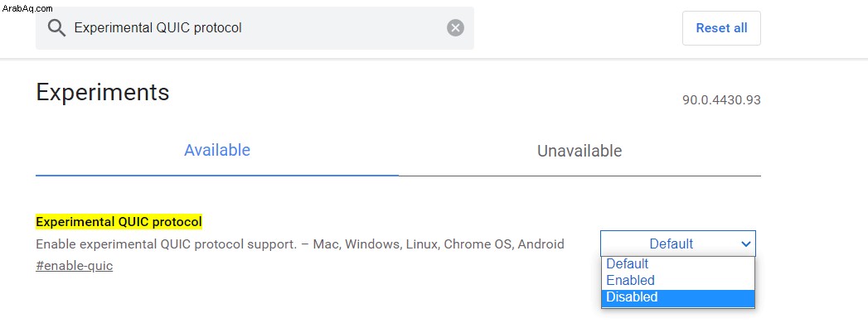Clear the search with the X icon
The image size is (868, 328).
point(456,27)
